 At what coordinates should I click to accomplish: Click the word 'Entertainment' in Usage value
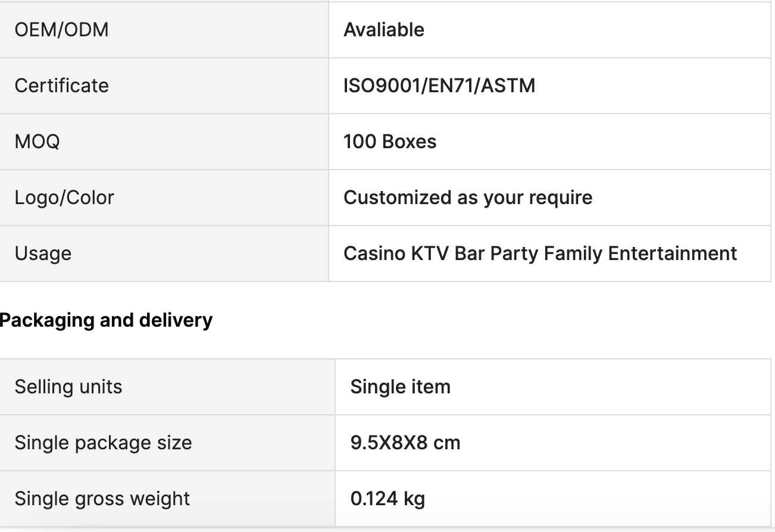672,254
